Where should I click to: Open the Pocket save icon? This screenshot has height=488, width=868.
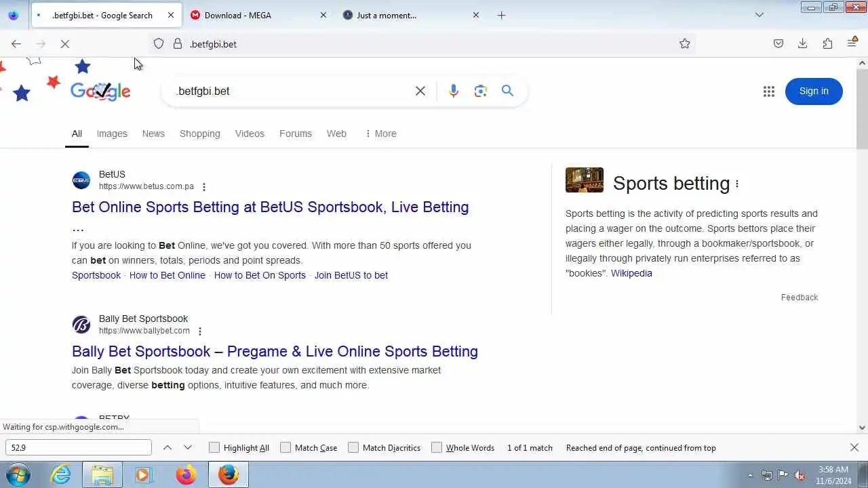click(778, 43)
